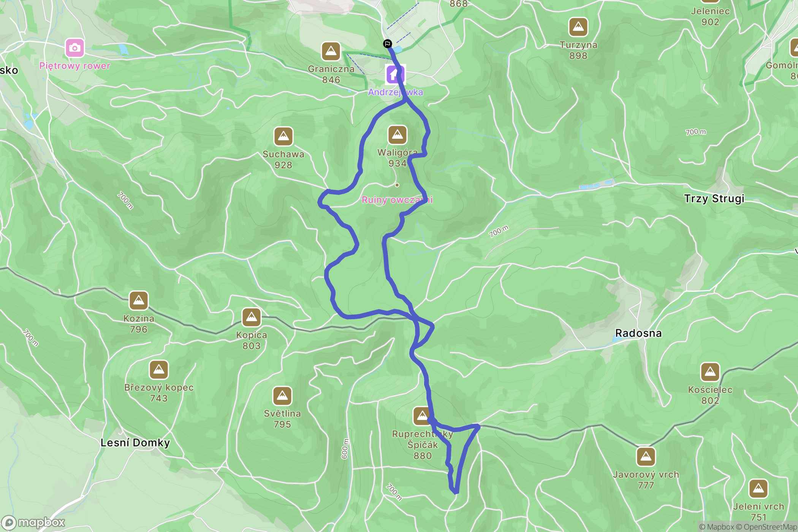798x532 pixels.
Task: Click the Světlina 795 peak icon
Action: coord(282,396)
